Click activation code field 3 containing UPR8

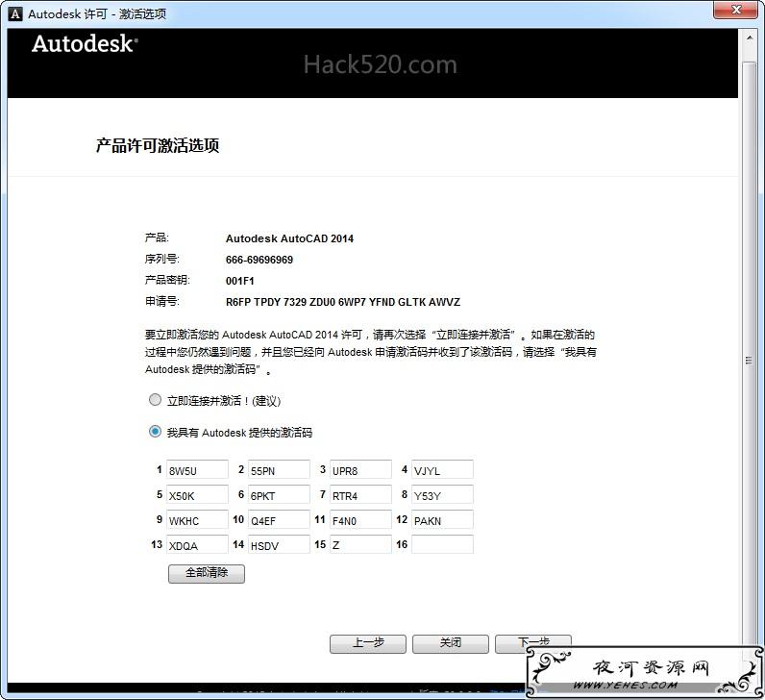(x=360, y=469)
